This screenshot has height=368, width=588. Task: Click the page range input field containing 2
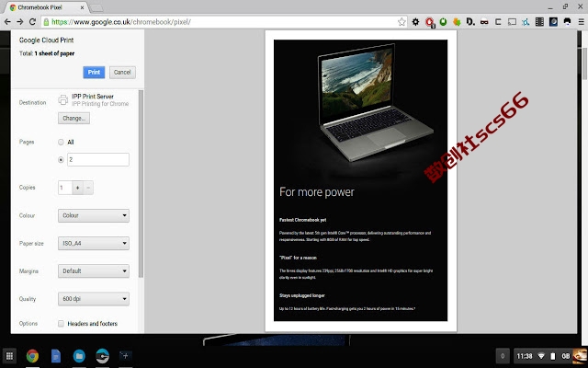point(98,159)
